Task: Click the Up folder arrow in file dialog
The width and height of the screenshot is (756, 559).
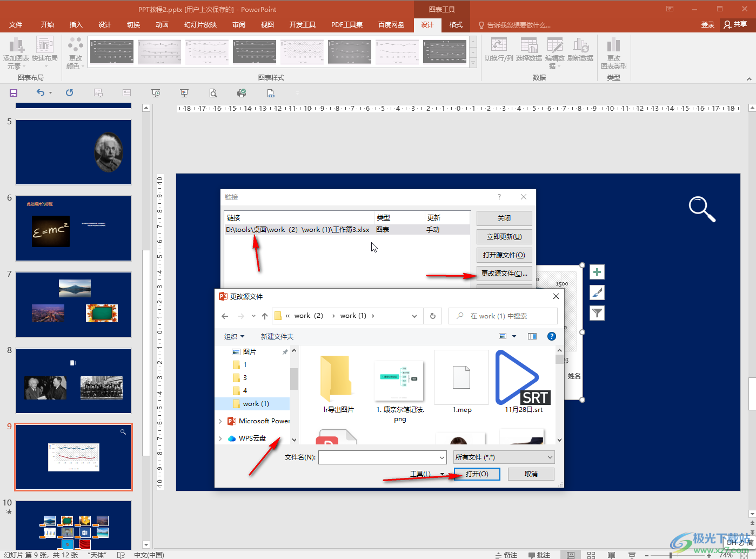Action: point(264,316)
